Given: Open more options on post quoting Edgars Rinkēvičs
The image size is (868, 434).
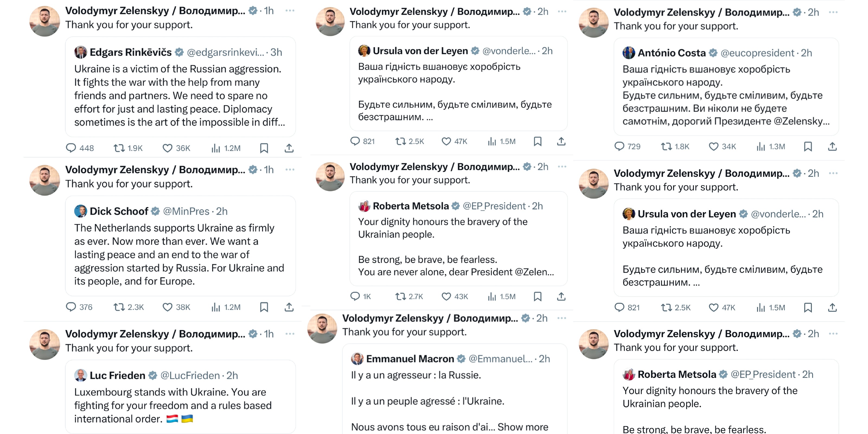Looking at the screenshot, I should click(290, 11).
